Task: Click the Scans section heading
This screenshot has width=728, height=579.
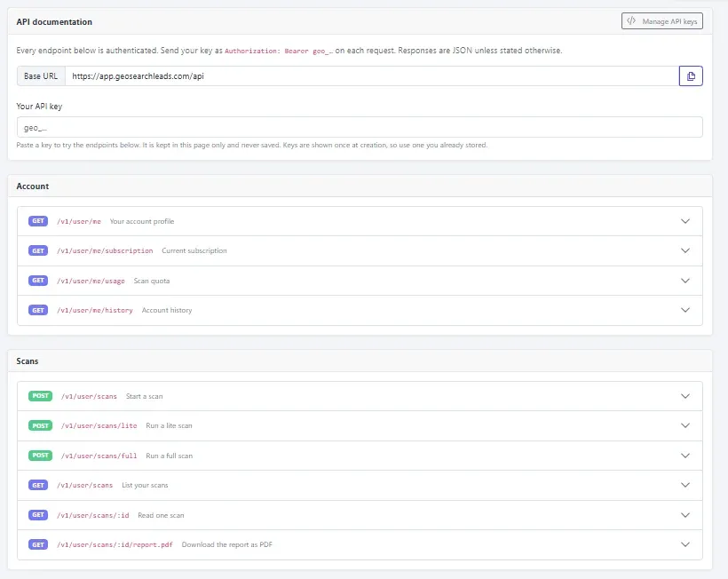Action: pyautogui.click(x=28, y=361)
